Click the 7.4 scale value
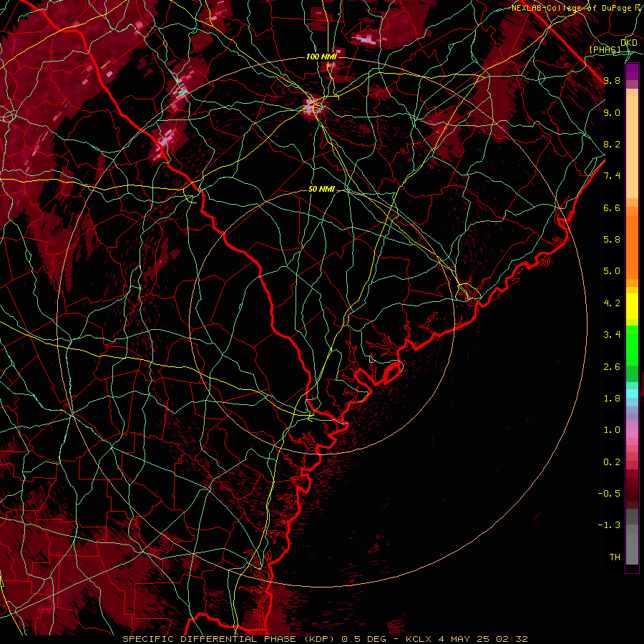Image resolution: width=644 pixels, height=644 pixels. click(612, 176)
